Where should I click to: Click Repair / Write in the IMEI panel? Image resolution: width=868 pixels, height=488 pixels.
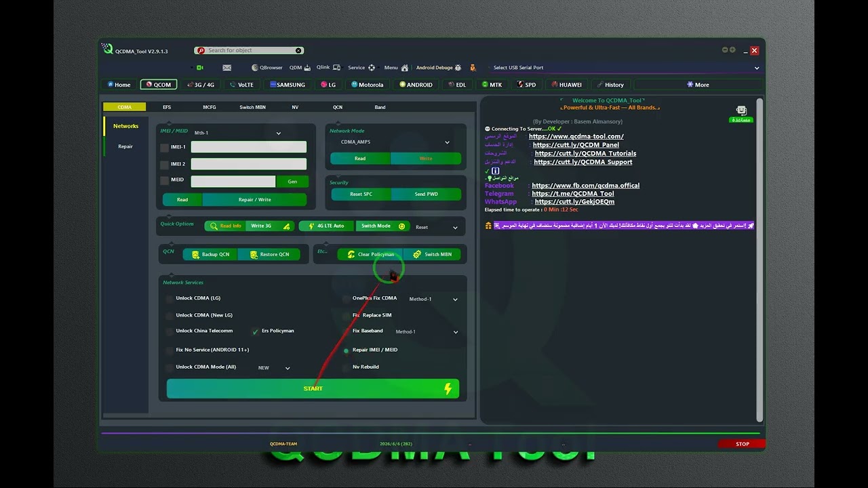coord(255,200)
